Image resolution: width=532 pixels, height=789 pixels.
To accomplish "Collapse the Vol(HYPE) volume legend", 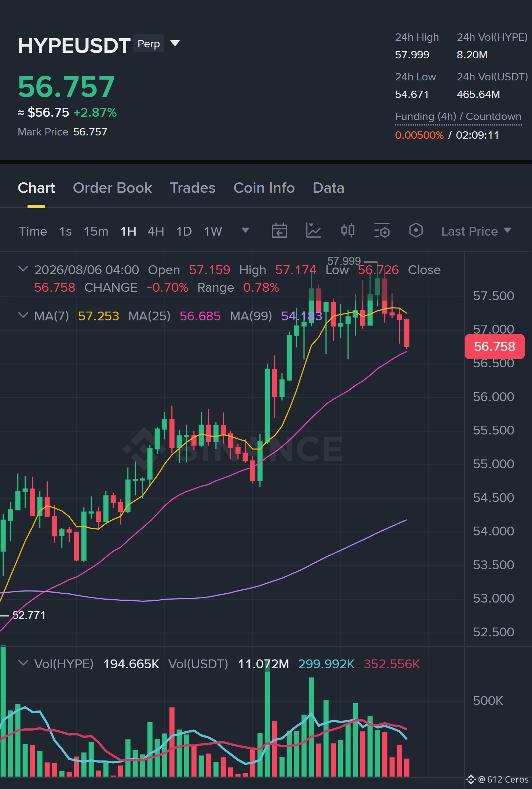I will 23,663.
